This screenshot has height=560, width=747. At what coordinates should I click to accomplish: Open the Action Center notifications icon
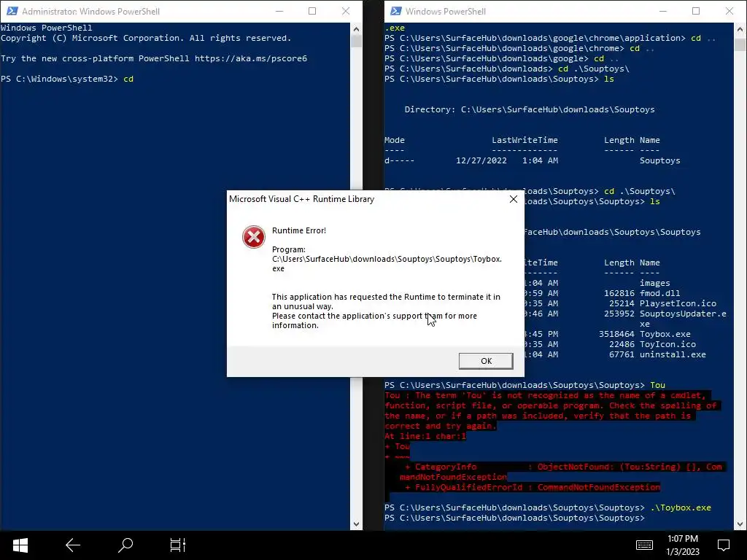pyautogui.click(x=724, y=545)
